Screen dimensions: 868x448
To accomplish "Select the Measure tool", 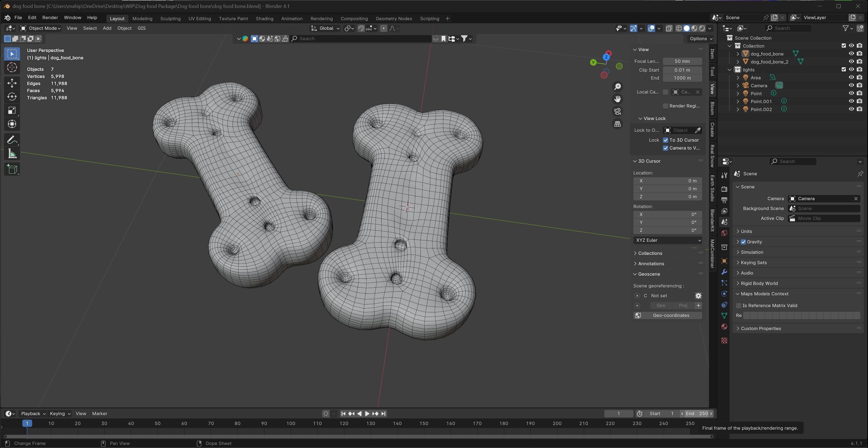I will point(12,154).
